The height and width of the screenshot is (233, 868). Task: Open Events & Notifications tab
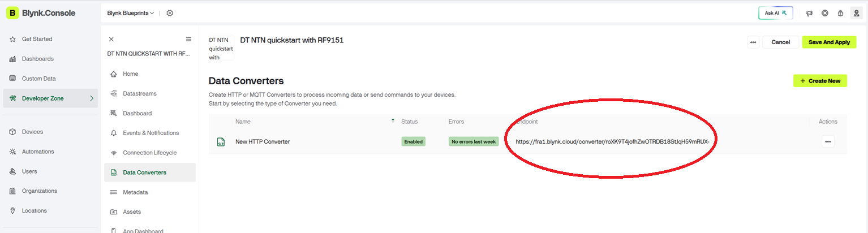[x=150, y=133]
